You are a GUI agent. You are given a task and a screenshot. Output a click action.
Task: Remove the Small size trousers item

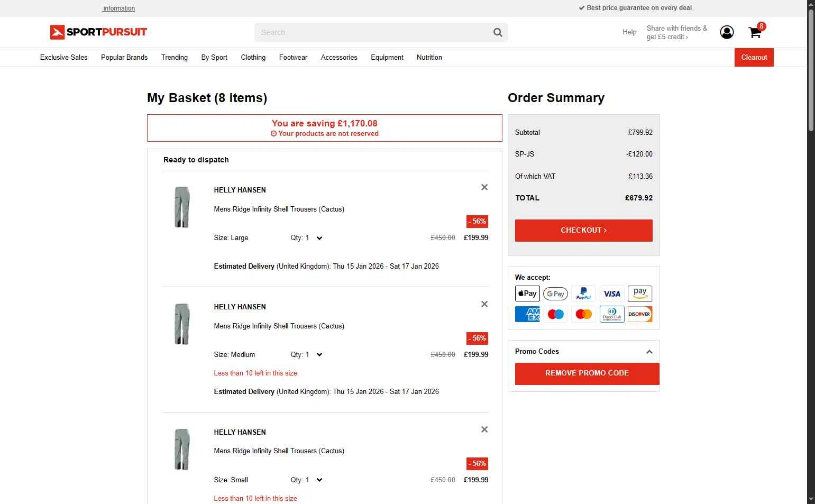click(x=484, y=429)
